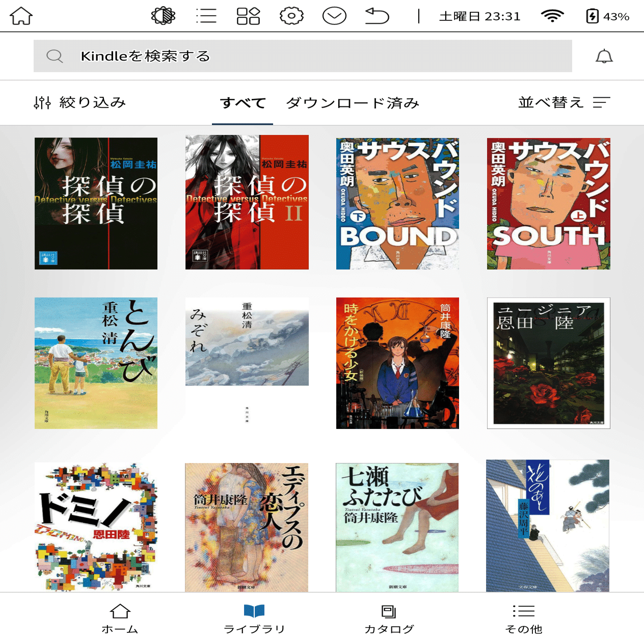644x644 pixels.
Task: Tap the search magnifier icon
Action: [x=55, y=56]
